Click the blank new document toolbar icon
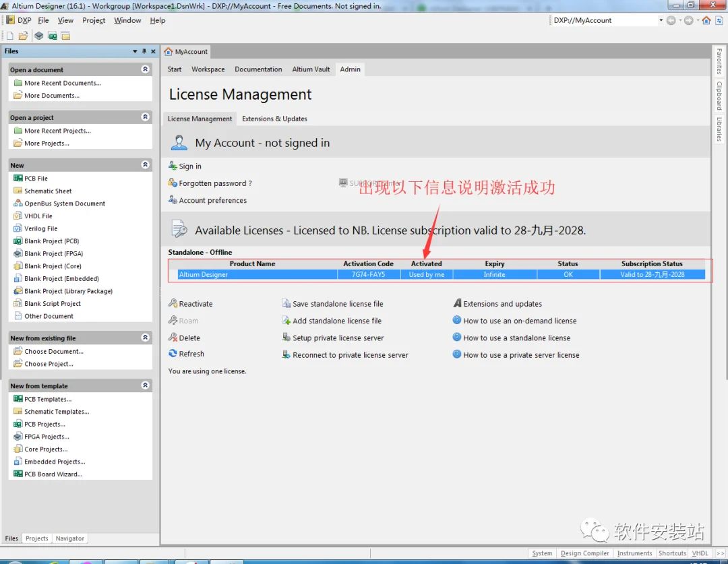This screenshot has height=564, width=728. pyautogui.click(x=9, y=36)
